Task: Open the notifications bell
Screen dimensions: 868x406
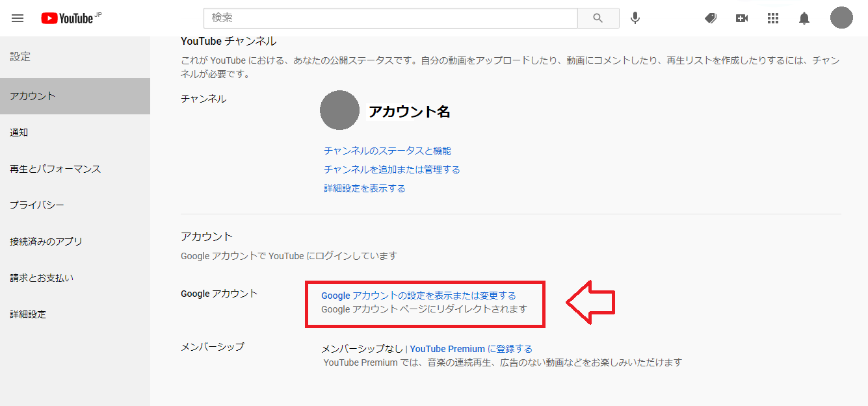Action: click(804, 18)
